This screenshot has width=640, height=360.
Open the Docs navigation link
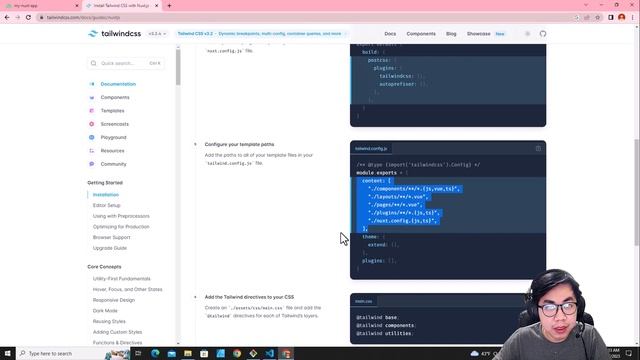pos(390,34)
